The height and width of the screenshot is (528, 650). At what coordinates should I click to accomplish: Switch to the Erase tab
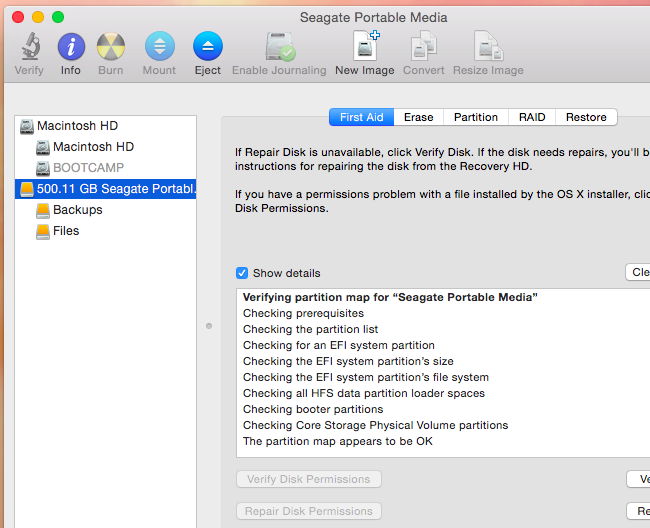[419, 117]
